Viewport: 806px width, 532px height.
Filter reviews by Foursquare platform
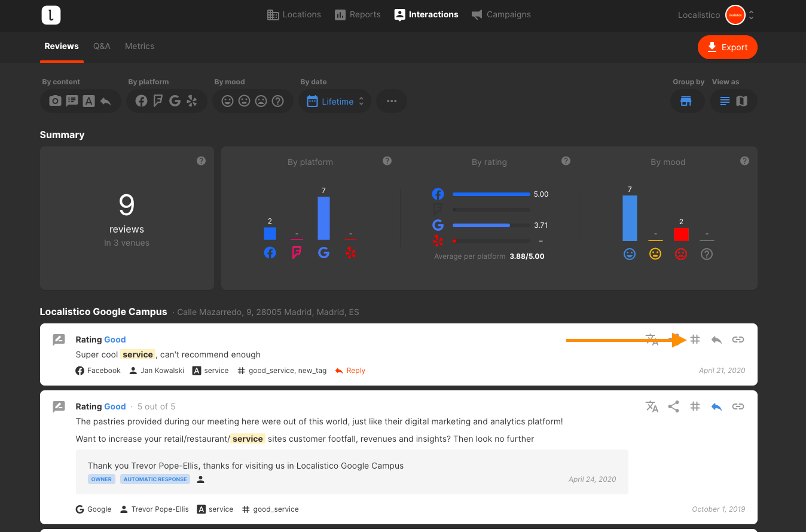click(158, 101)
